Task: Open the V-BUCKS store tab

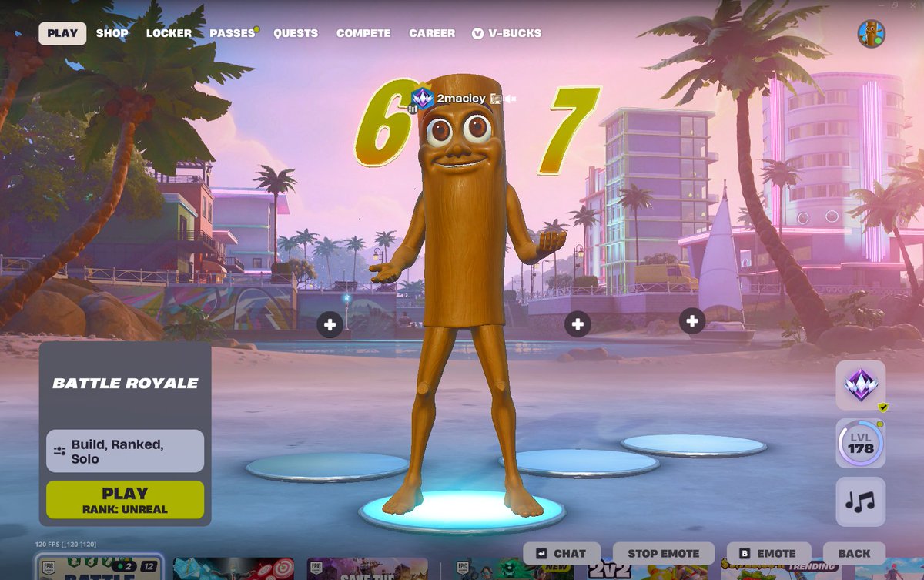Action: click(507, 33)
